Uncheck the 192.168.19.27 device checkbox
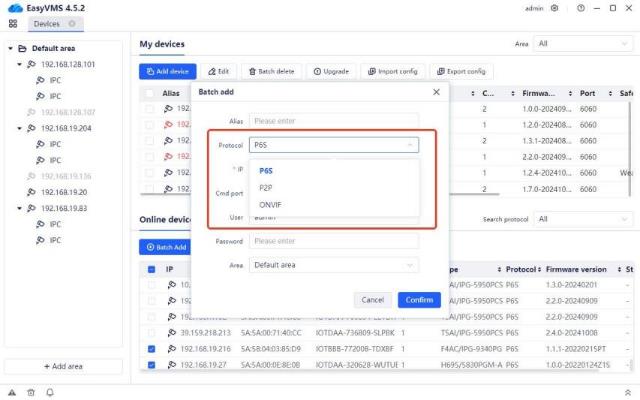Image resolution: width=640 pixels, height=400 pixels. pyautogui.click(x=151, y=365)
